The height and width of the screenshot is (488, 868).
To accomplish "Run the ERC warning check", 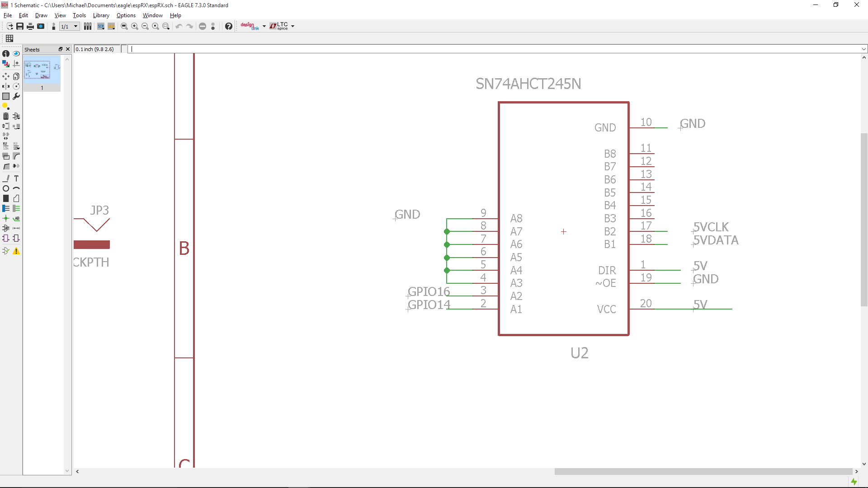I will [16, 251].
